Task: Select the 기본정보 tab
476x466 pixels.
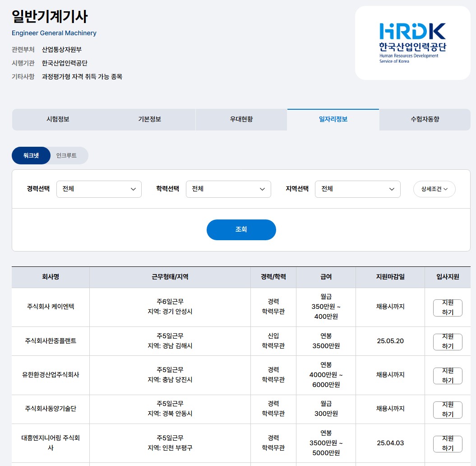Action: coord(149,119)
